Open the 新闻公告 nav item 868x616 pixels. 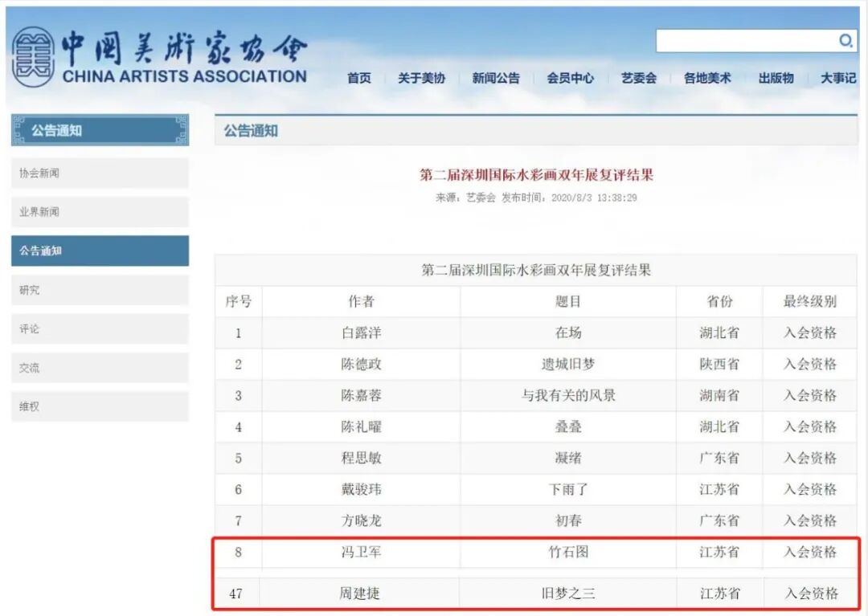click(496, 78)
